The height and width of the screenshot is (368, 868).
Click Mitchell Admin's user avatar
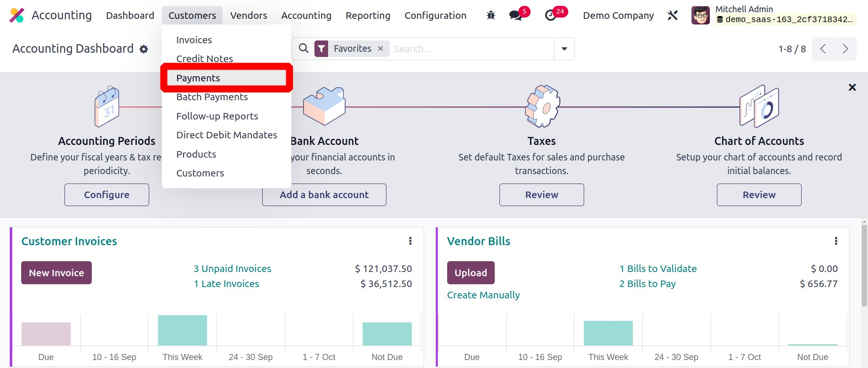pyautogui.click(x=700, y=16)
